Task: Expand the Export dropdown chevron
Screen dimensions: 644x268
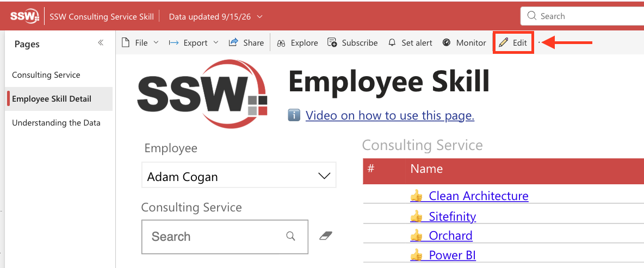Action: pos(216,43)
